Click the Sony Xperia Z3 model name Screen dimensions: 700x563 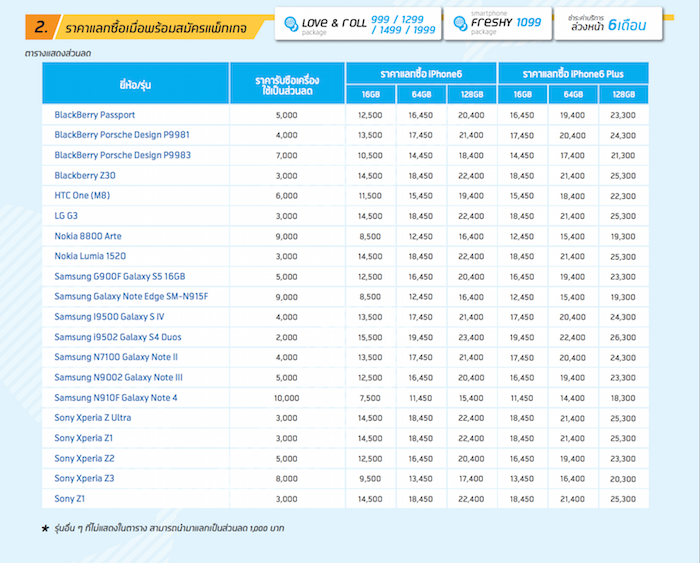point(84,478)
